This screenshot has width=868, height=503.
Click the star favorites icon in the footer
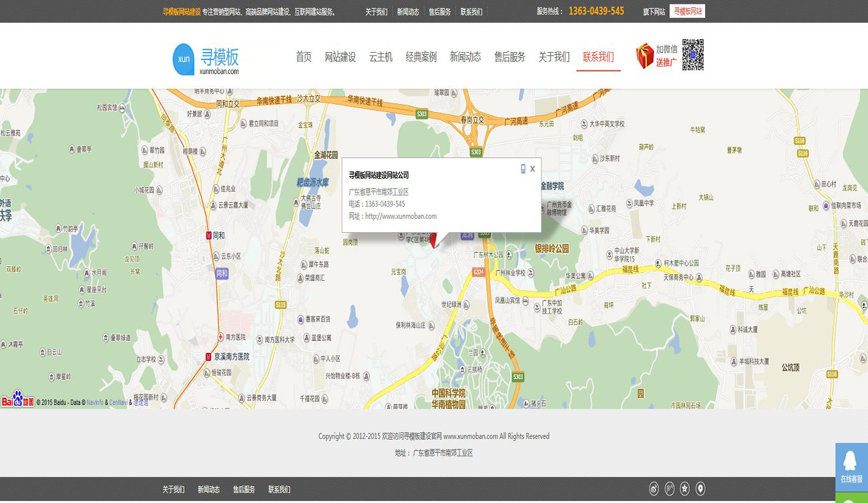684,490
